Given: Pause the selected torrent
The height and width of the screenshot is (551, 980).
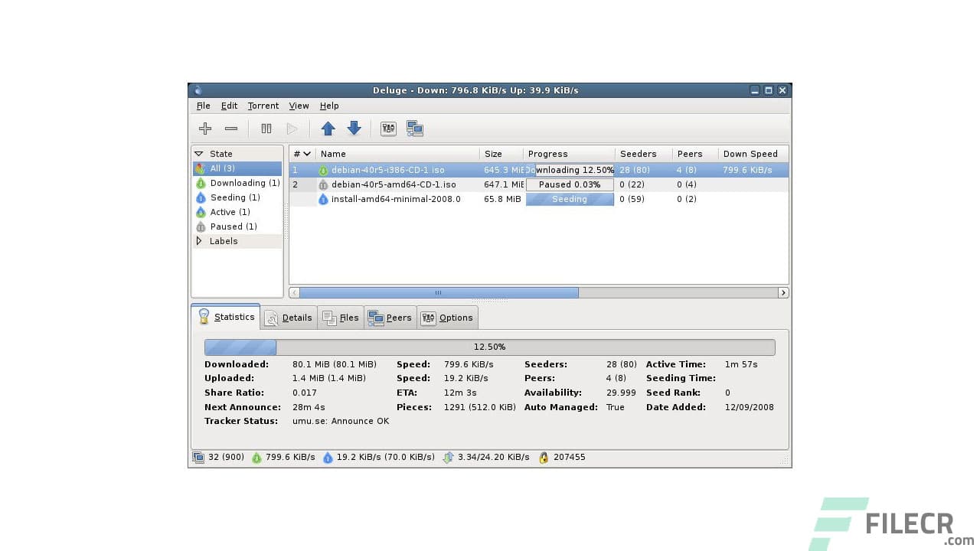Looking at the screenshot, I should coord(266,128).
